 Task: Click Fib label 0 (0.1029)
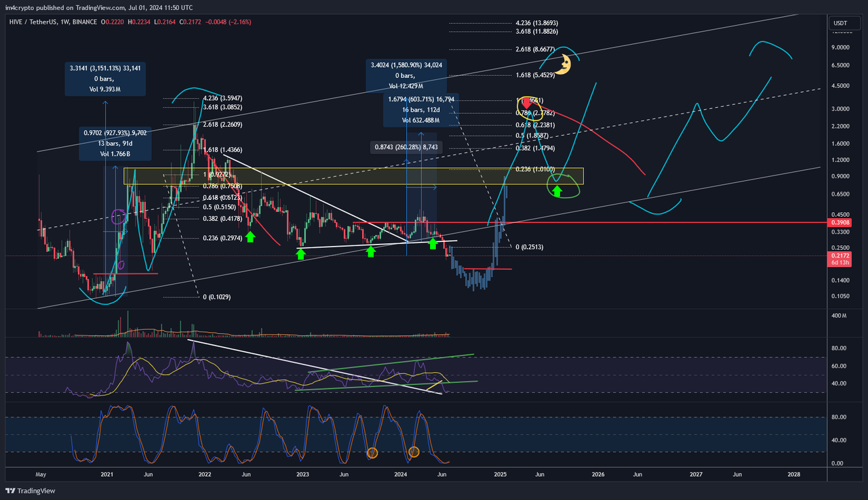(217, 297)
